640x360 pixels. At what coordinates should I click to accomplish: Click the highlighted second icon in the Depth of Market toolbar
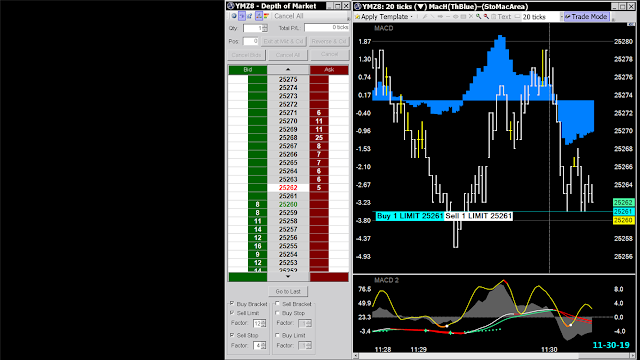point(242,16)
